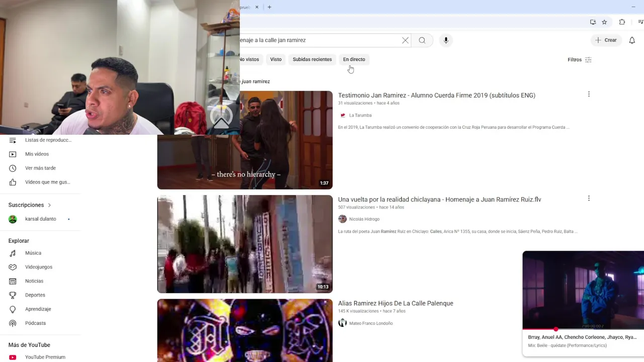Open Listas de reproducción in sidebar
Viewport: 644px width, 362px height.
(40, 140)
